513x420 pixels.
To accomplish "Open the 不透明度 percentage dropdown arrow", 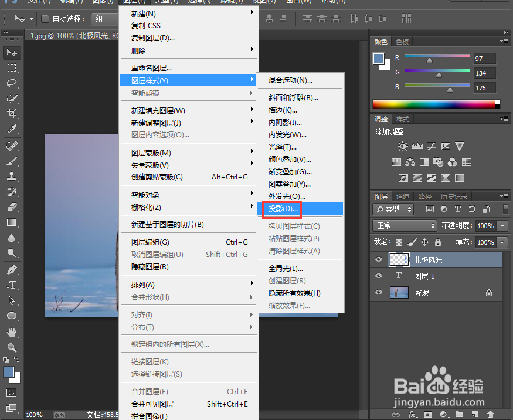I will coord(502,226).
